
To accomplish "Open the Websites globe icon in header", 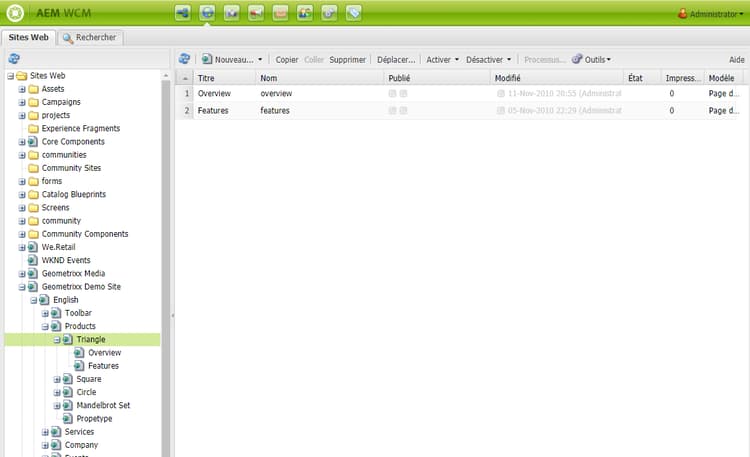I will 207,13.
